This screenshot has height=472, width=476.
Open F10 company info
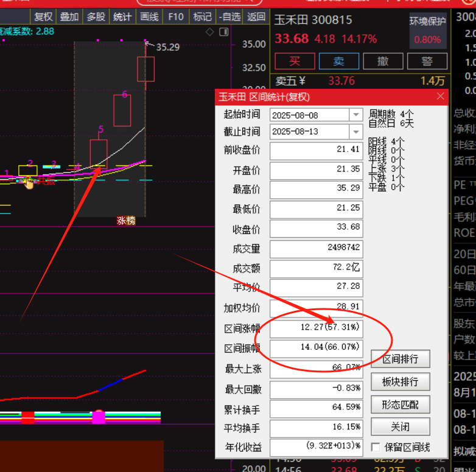(x=176, y=16)
